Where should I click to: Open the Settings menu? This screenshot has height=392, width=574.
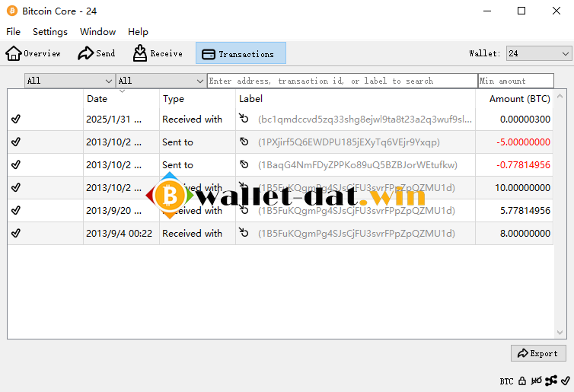click(50, 32)
